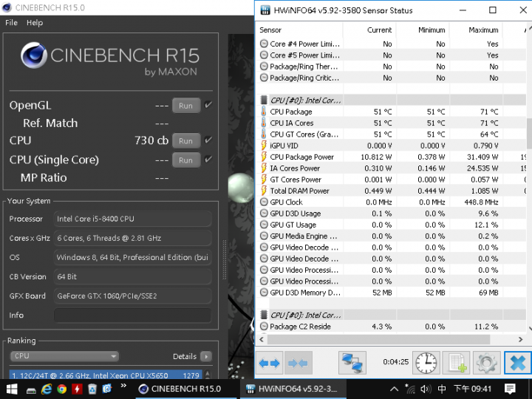Viewport: 532px width, 399px height.
Task: Run the CPU benchmark
Action: point(185,141)
